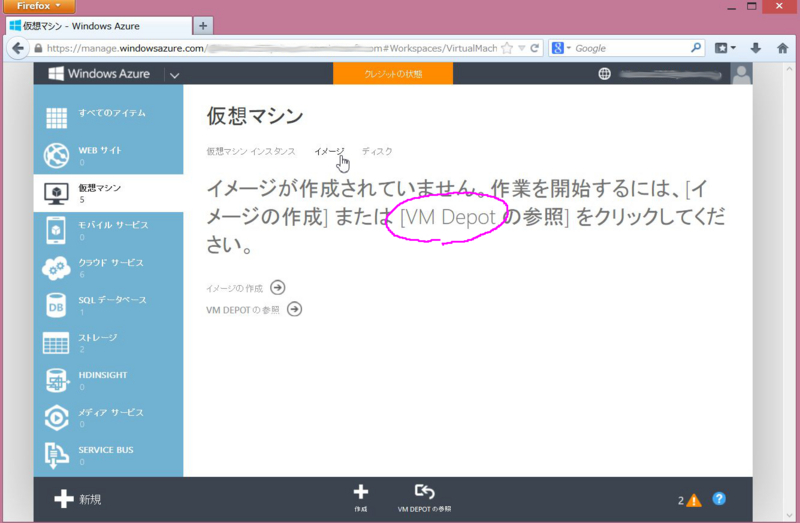Select クラウド サービス in sidebar
Screen dimensions: 800x523
tap(111, 263)
